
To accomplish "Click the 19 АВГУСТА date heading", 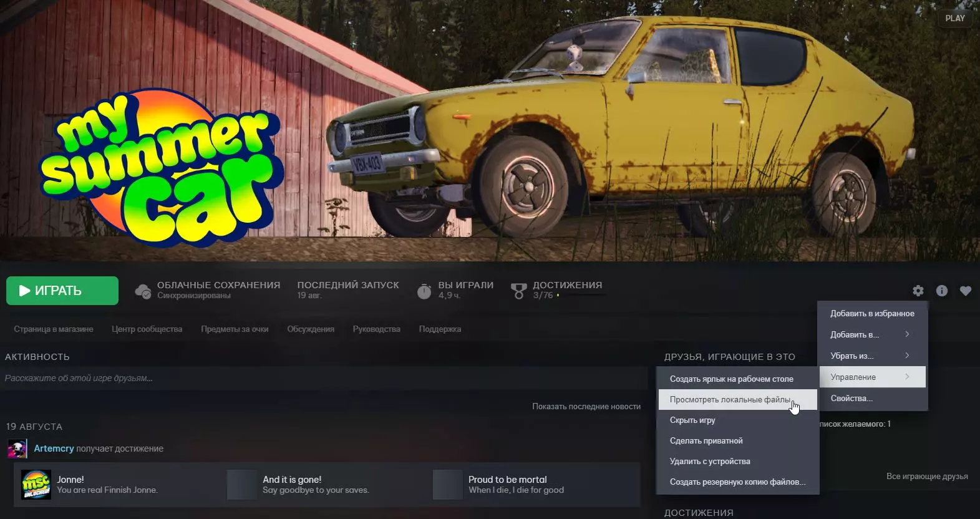I will (34, 427).
